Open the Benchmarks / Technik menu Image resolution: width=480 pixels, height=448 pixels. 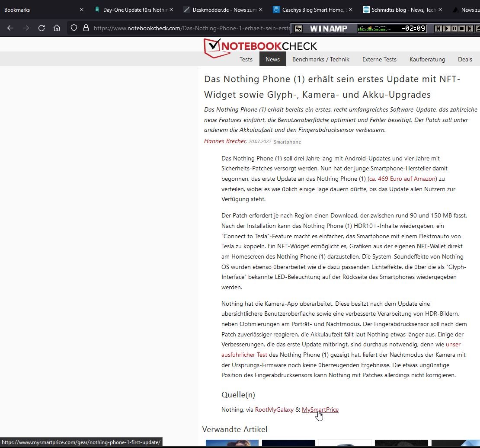click(320, 59)
